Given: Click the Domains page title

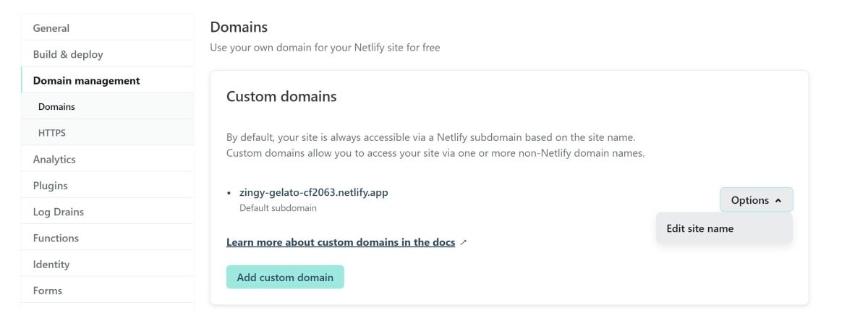Looking at the screenshot, I should tap(239, 27).
